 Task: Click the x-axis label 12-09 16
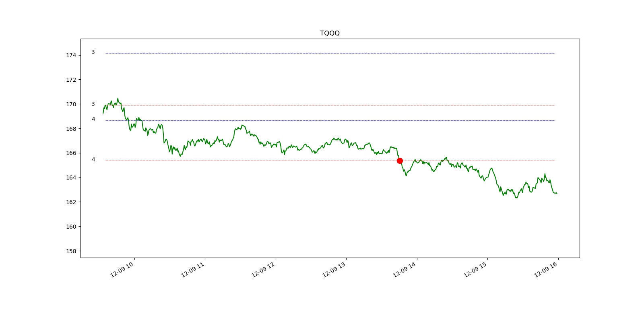(x=545, y=270)
